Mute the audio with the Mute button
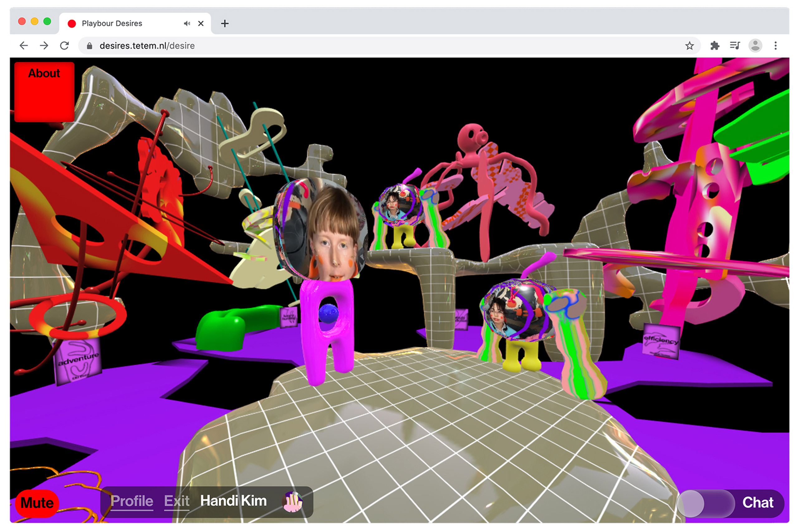Image resolution: width=798 pixels, height=532 pixels. point(37,503)
